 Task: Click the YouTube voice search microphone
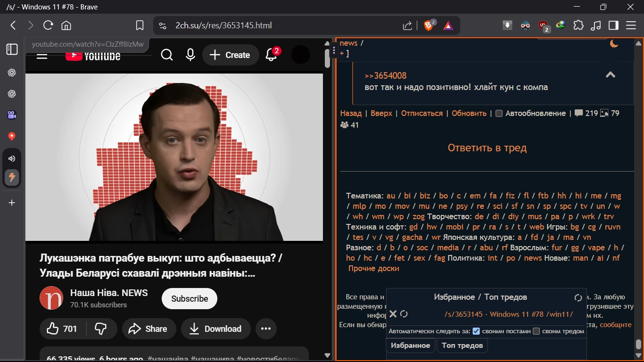click(x=190, y=55)
